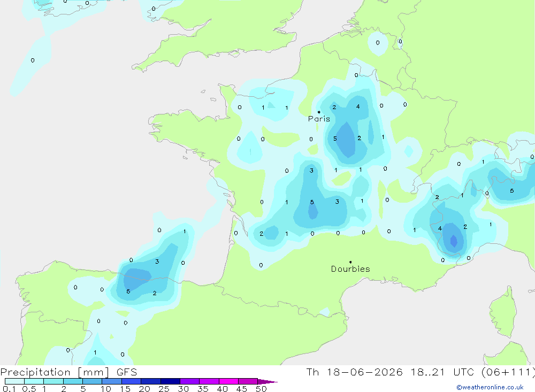
Task: Click the '30' legend scale label
Action: click(x=184, y=389)
